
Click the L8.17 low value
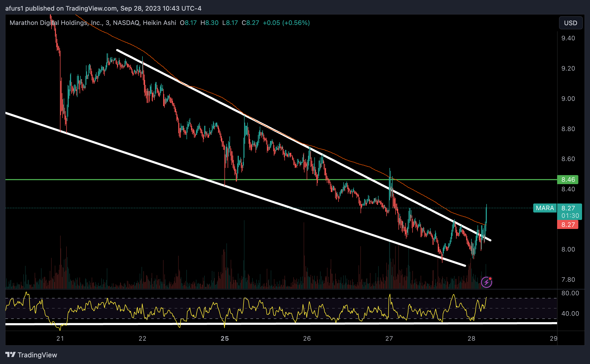coord(230,23)
